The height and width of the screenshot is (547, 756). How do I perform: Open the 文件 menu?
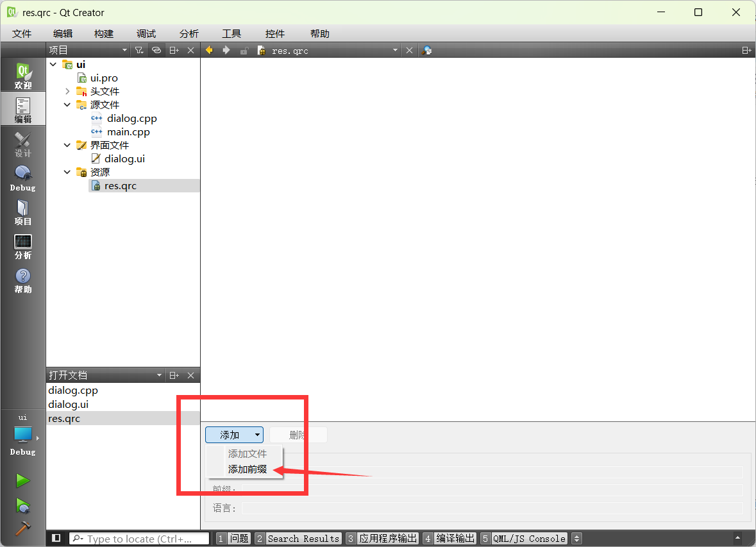pyautogui.click(x=22, y=34)
